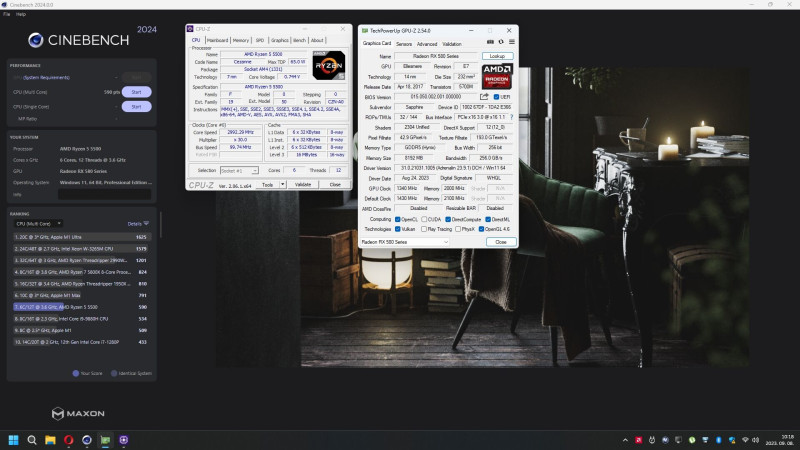Click the CPU-Z title bar icon
Screen dimensions: 800x450
click(x=190, y=29)
